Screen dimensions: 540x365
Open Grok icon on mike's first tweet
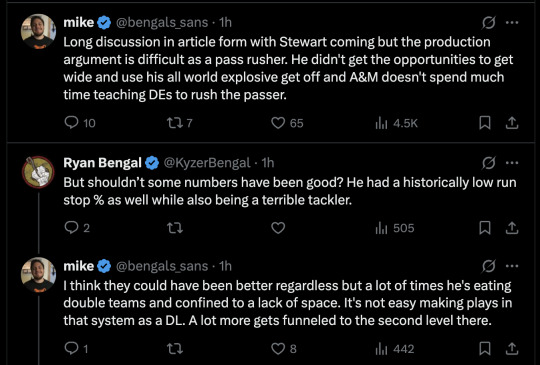tap(489, 23)
